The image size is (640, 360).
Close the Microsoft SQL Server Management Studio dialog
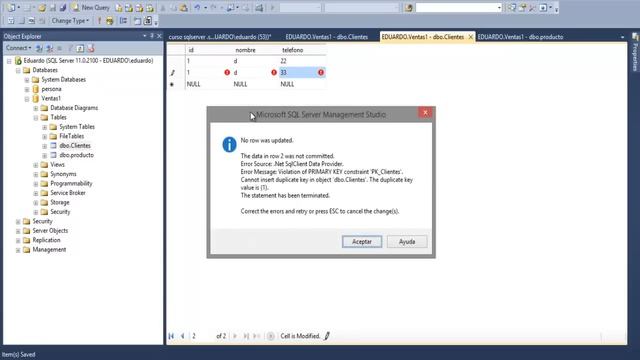[x=425, y=113]
